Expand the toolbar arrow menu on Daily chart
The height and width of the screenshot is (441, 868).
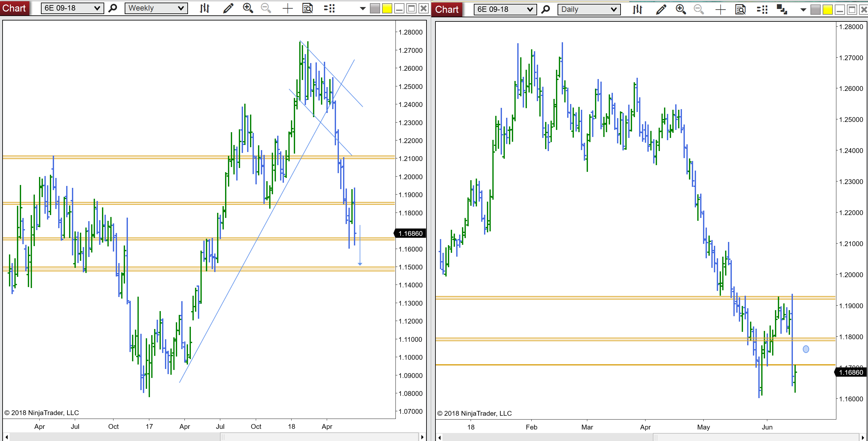(x=803, y=10)
